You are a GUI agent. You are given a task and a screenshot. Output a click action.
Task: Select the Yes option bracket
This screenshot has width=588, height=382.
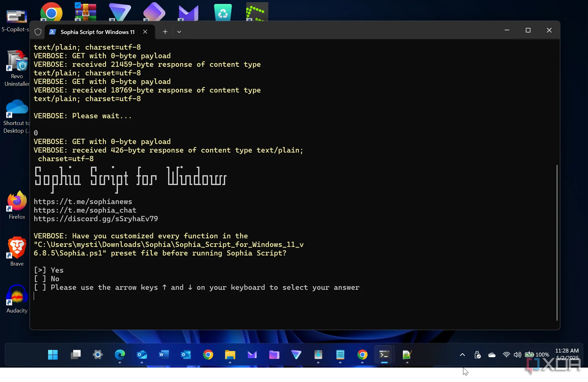point(40,270)
